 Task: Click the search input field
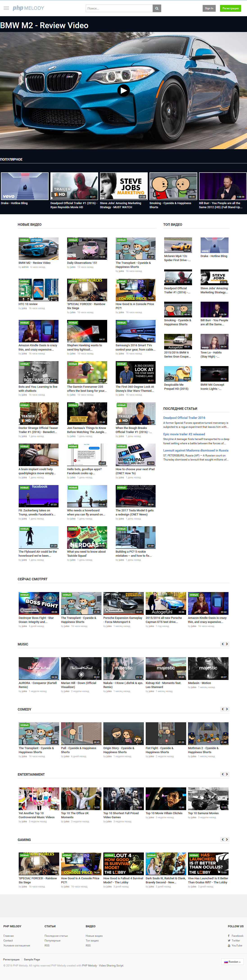click(x=119, y=8)
